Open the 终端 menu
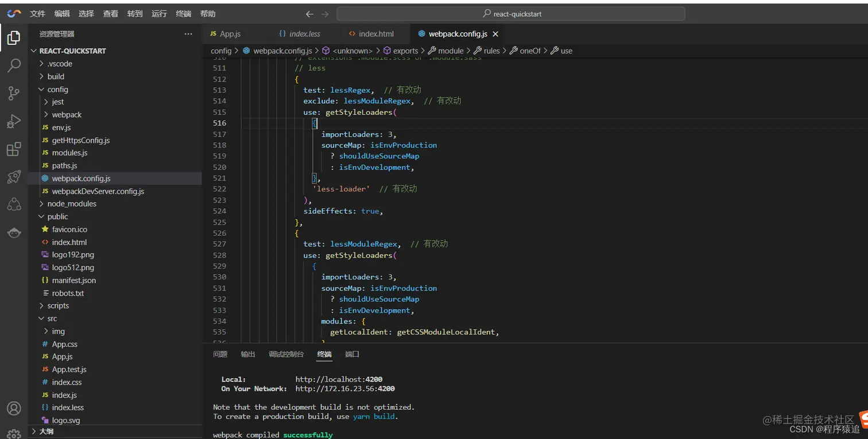The image size is (868, 439). pyautogui.click(x=184, y=14)
